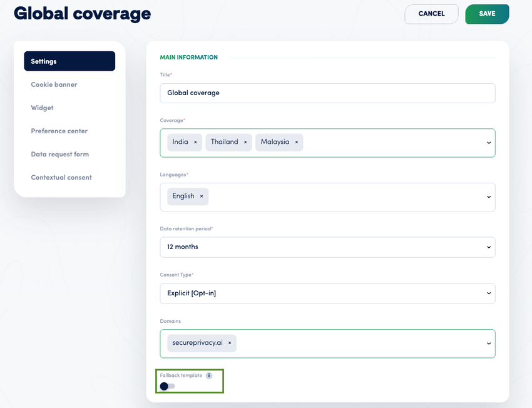Expand the Coverage dropdown arrow
Image resolution: width=532 pixels, height=408 pixels.
pyautogui.click(x=488, y=143)
